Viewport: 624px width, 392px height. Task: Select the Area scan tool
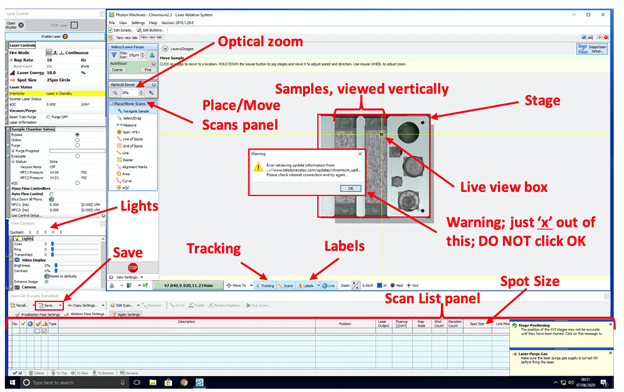124,174
